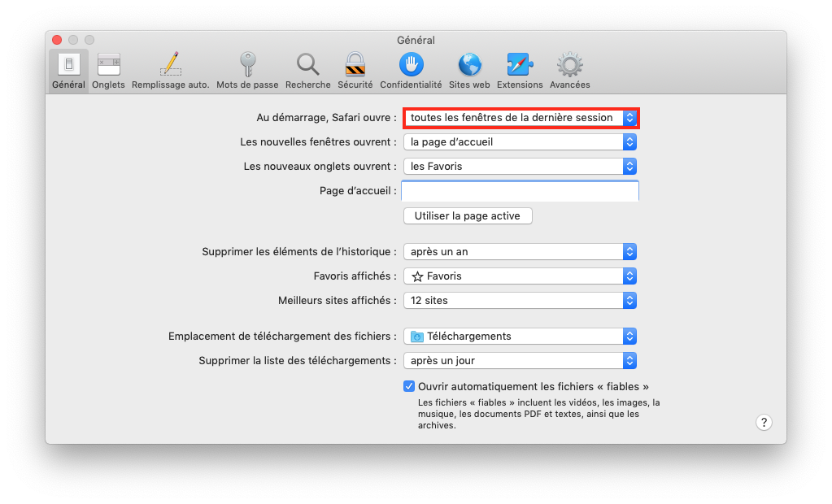The image size is (832, 504).
Task: Open Meilleurs sites affichés dropdown
Action: coord(520,300)
